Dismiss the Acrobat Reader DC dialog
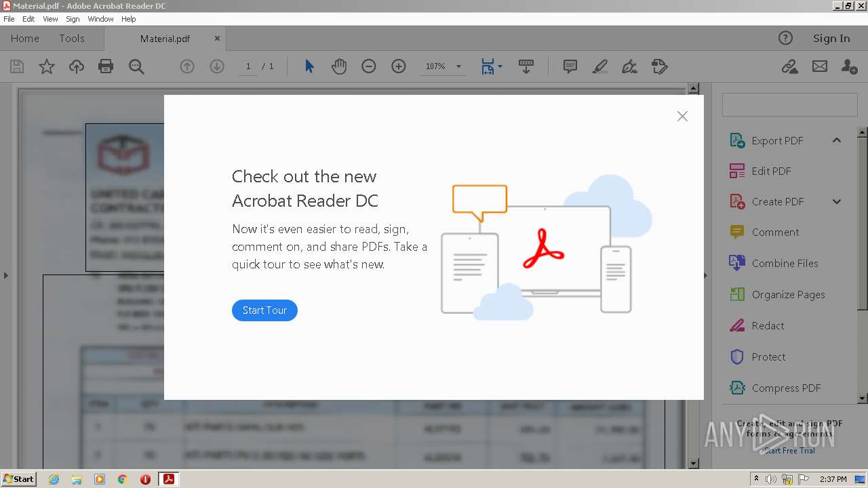 pos(682,117)
